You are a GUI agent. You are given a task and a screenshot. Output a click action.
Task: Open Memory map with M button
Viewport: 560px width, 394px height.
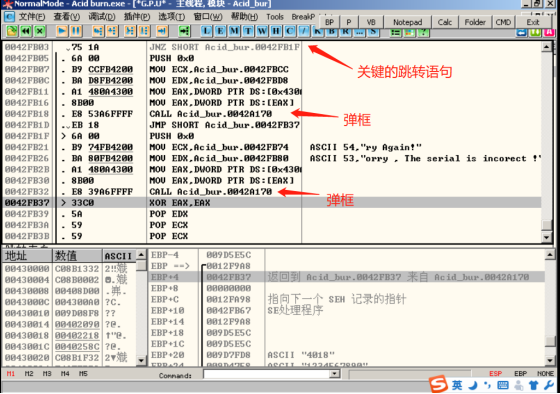(234, 31)
